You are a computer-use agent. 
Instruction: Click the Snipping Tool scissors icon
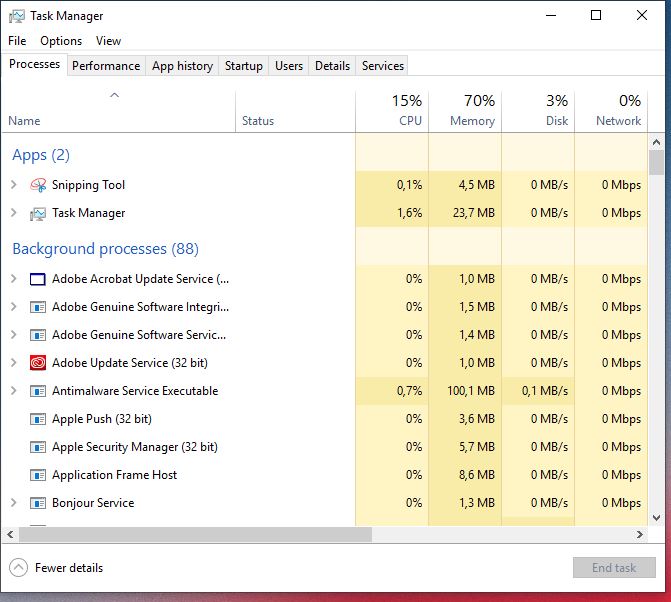point(38,185)
